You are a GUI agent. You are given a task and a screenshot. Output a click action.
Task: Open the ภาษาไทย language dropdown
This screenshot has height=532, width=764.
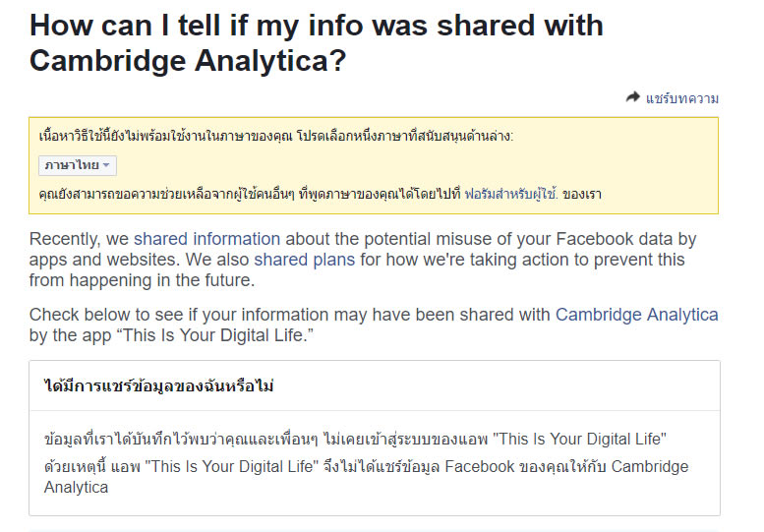tap(77, 165)
